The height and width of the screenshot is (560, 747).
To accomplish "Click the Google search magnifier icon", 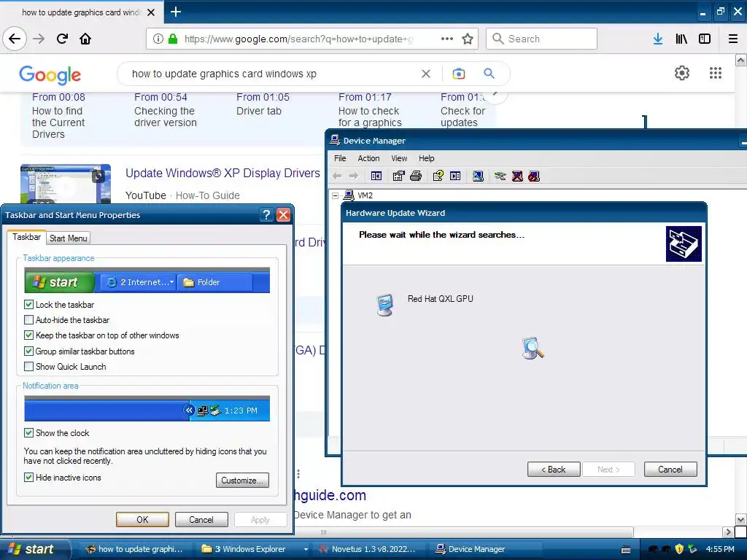I will (x=489, y=74).
